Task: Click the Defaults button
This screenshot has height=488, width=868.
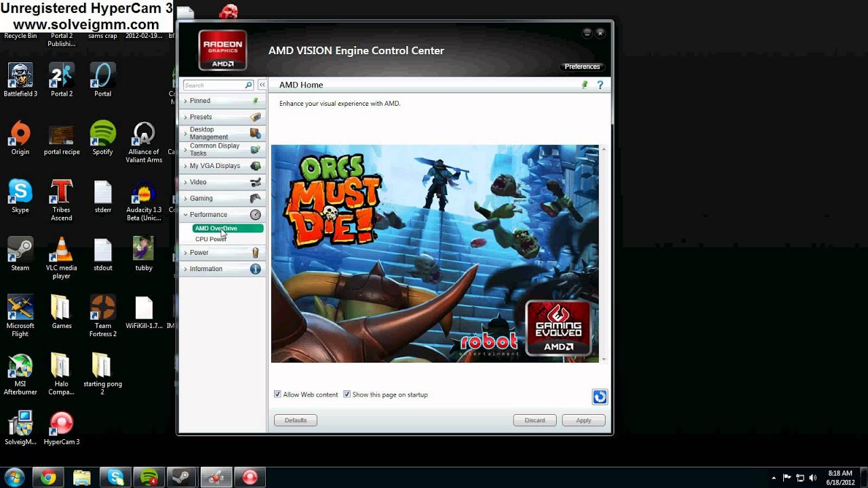Action: click(296, 420)
